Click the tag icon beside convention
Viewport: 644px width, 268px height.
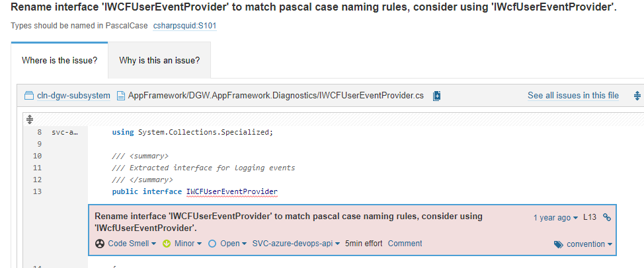559,244
